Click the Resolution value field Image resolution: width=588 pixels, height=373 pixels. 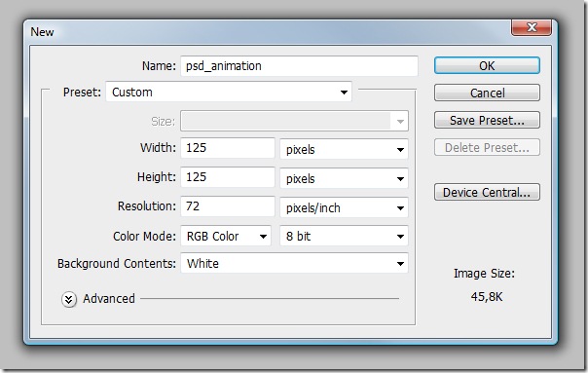pyautogui.click(x=228, y=206)
